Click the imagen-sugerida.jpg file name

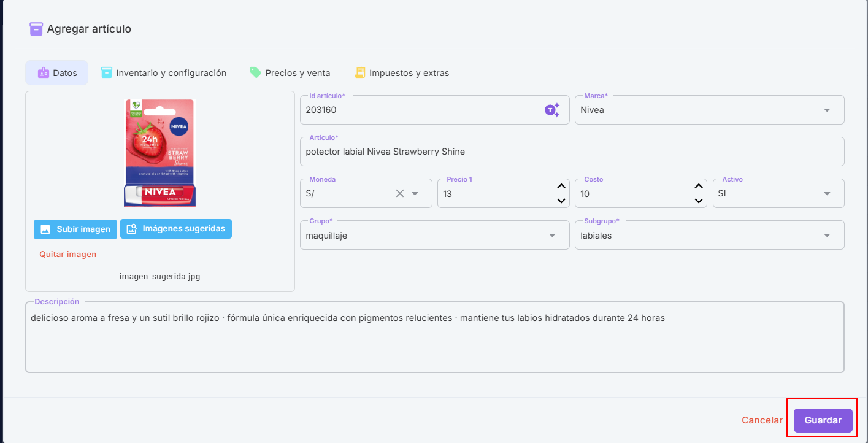160,277
